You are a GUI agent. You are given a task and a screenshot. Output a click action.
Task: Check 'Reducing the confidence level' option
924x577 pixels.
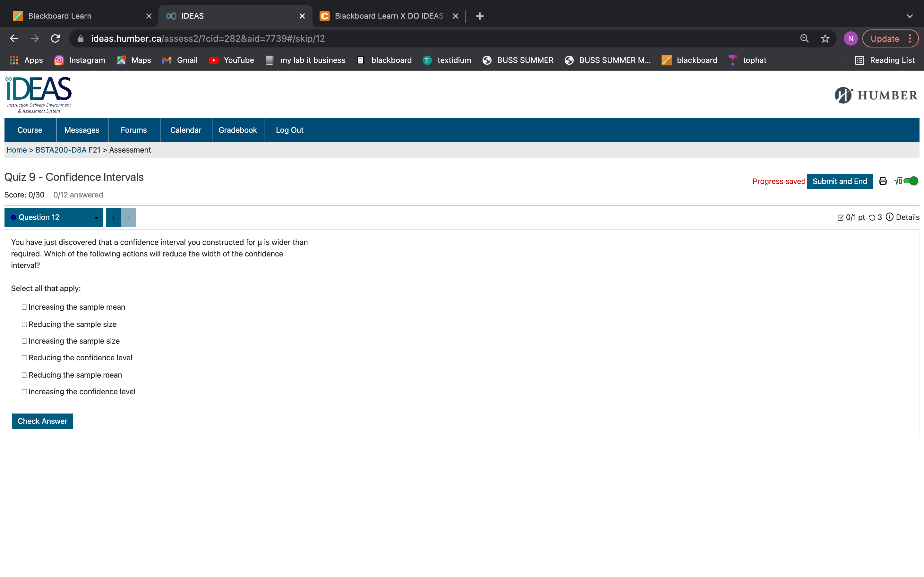24,358
